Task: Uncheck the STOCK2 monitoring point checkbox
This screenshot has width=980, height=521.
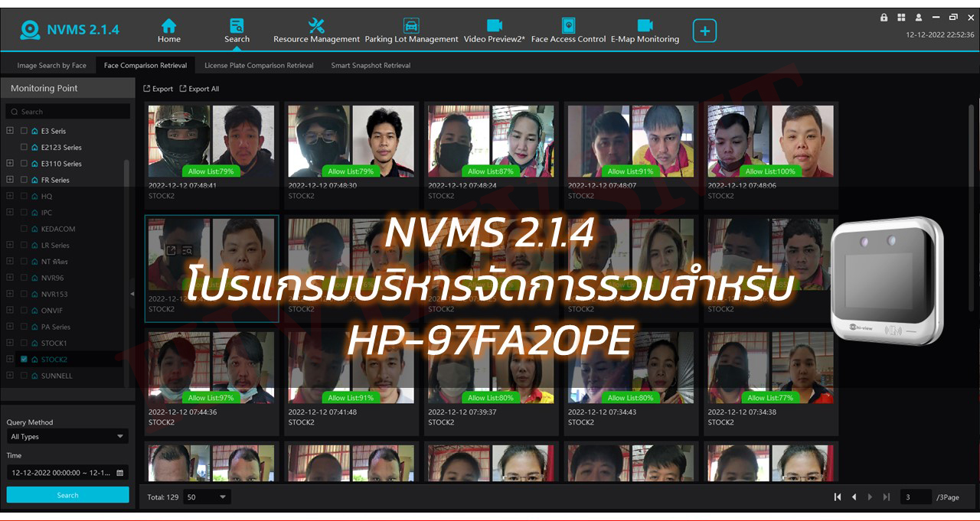Action: click(24, 360)
